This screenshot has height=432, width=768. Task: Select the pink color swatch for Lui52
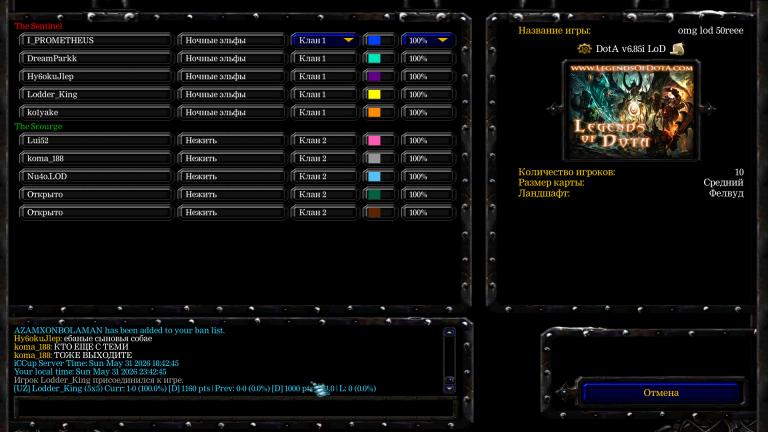click(374, 140)
